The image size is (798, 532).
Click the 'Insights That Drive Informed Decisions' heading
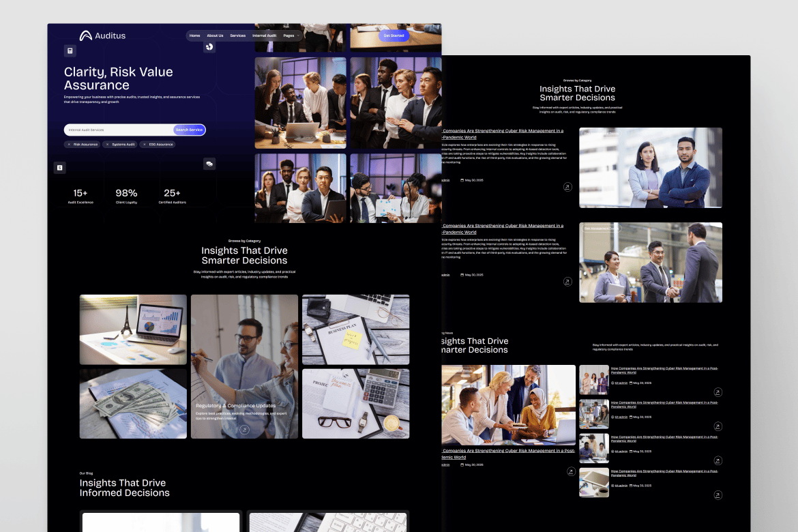125,488
